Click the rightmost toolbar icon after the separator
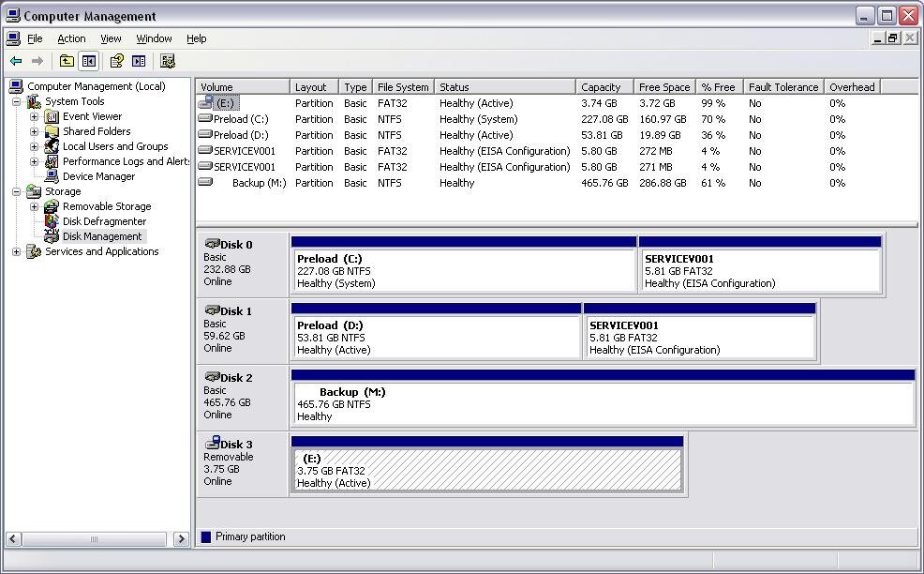 [168, 61]
